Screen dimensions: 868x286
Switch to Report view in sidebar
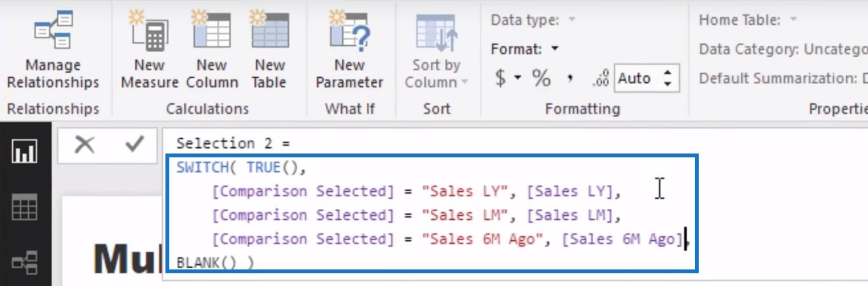tap(25, 152)
